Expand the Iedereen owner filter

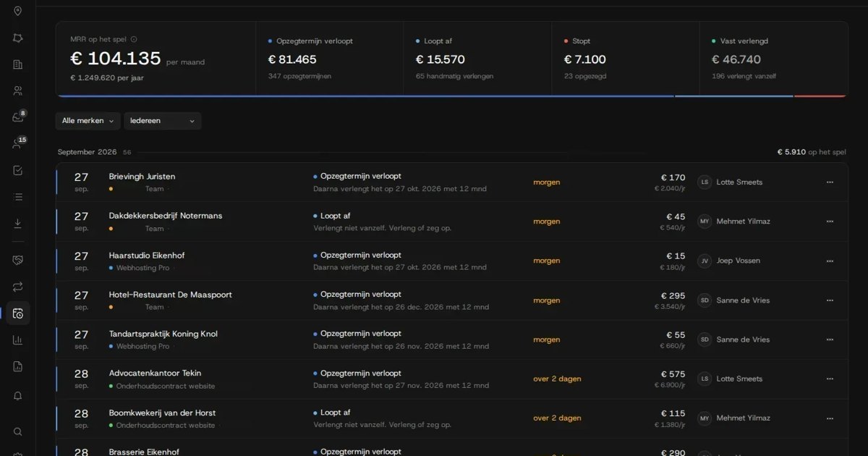[x=163, y=121]
